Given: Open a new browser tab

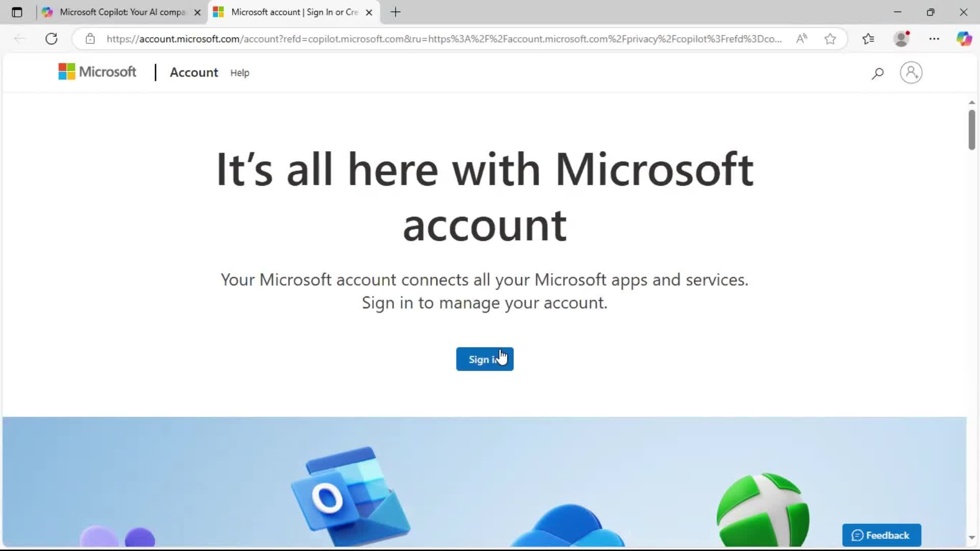Looking at the screenshot, I should point(396,12).
